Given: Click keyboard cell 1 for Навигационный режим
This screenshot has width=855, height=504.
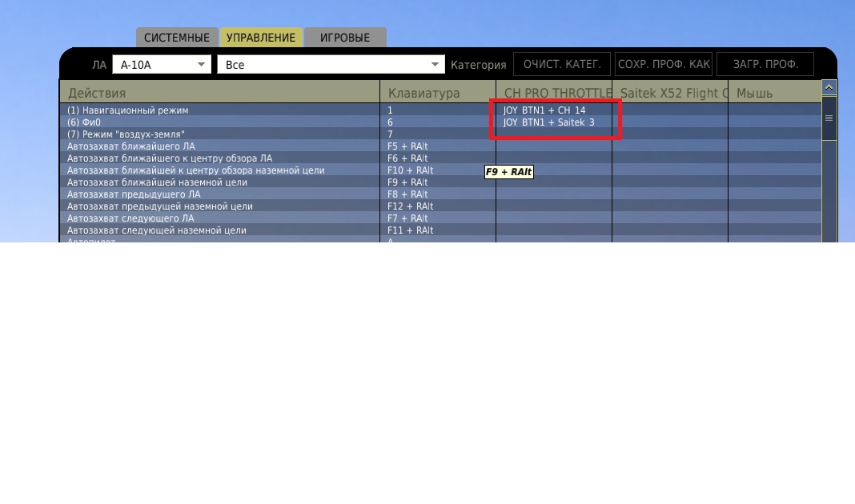Looking at the screenshot, I should (x=438, y=110).
